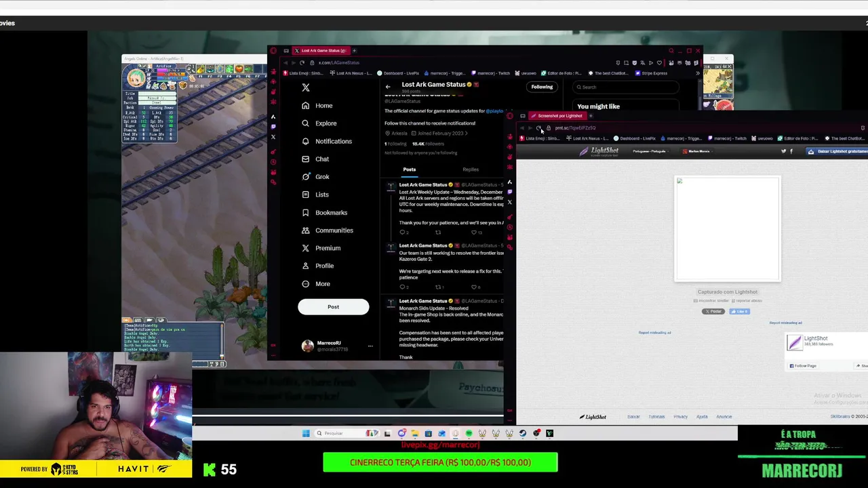The height and width of the screenshot is (488, 868).
Task: Click search icon in X browser title bar
Action: (671, 51)
